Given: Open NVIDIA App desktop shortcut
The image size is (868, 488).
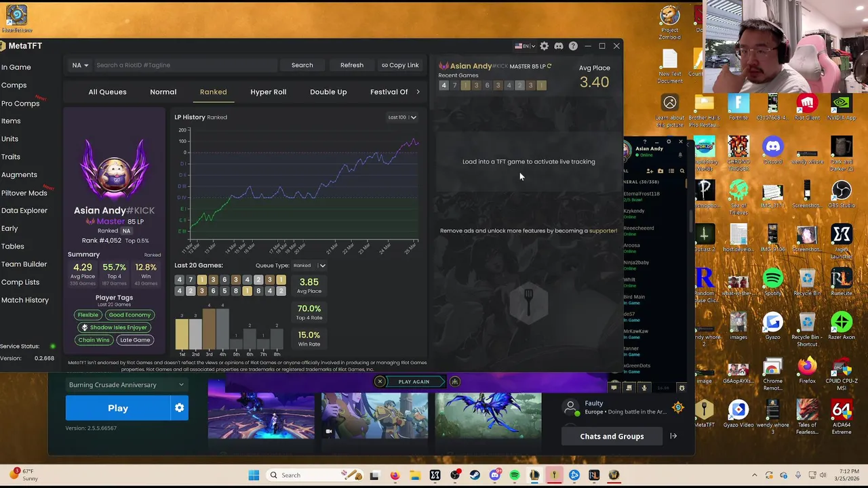Looking at the screenshot, I should pos(842,106).
